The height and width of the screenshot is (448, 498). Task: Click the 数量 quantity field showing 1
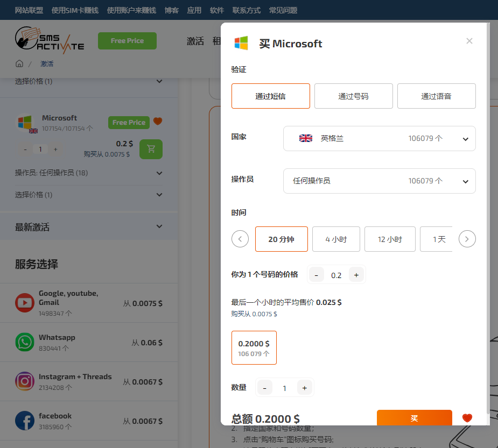(285, 388)
